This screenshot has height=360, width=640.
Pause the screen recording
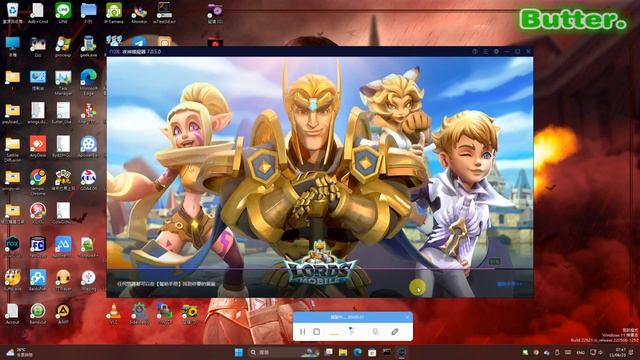(302, 332)
